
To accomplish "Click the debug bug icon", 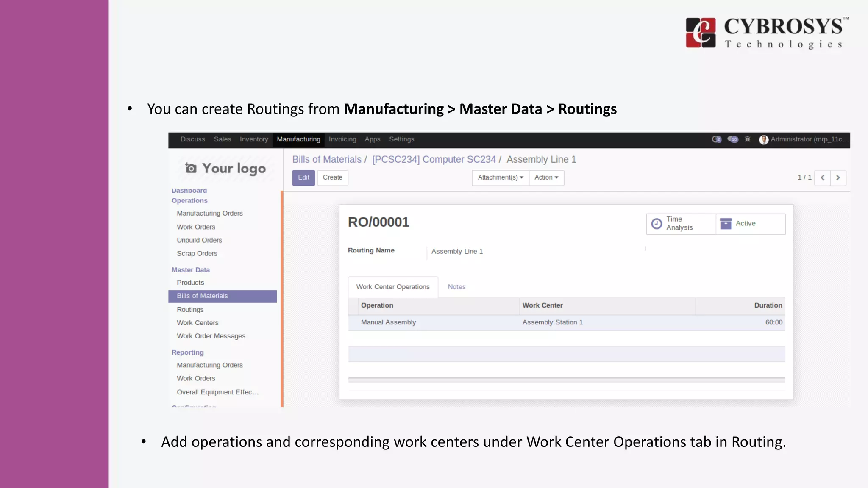I will coord(748,139).
